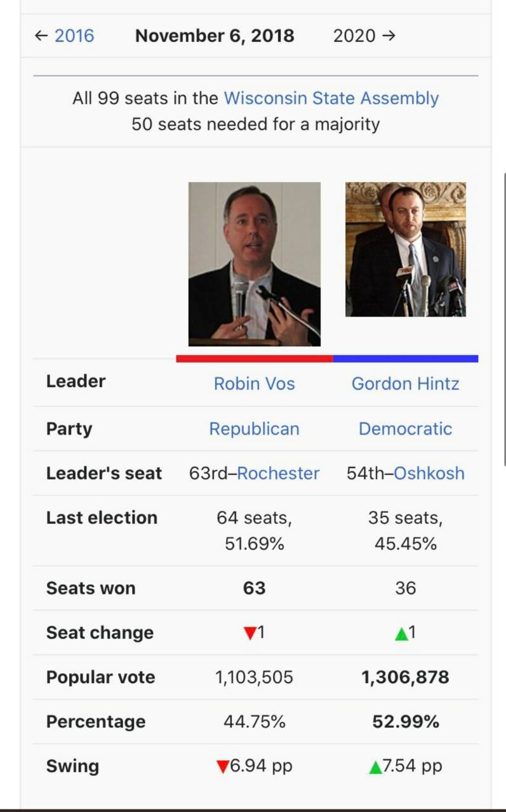This screenshot has height=812, width=506.
Task: Open the Robin Vos photo
Action: pos(255,264)
